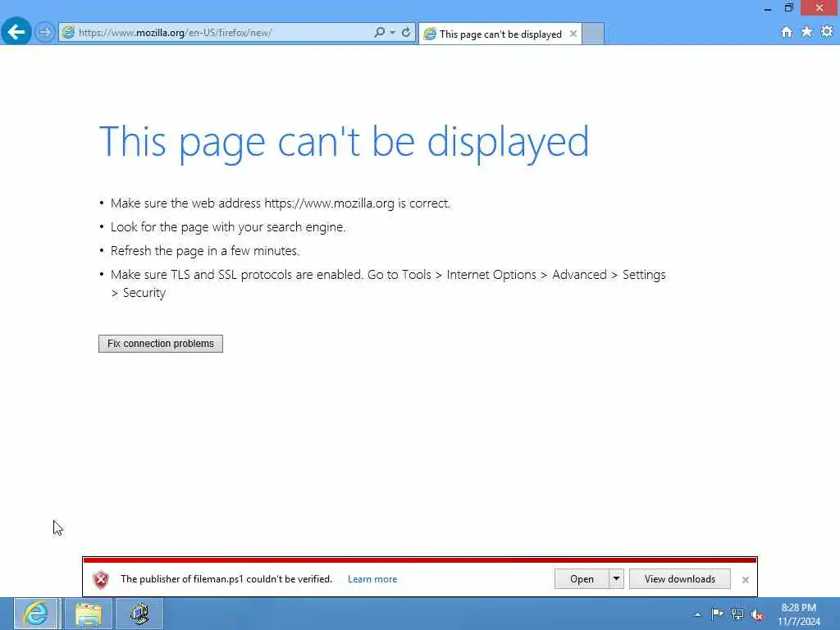
Task: Click the muted speaker volume icon
Action: (x=757, y=614)
